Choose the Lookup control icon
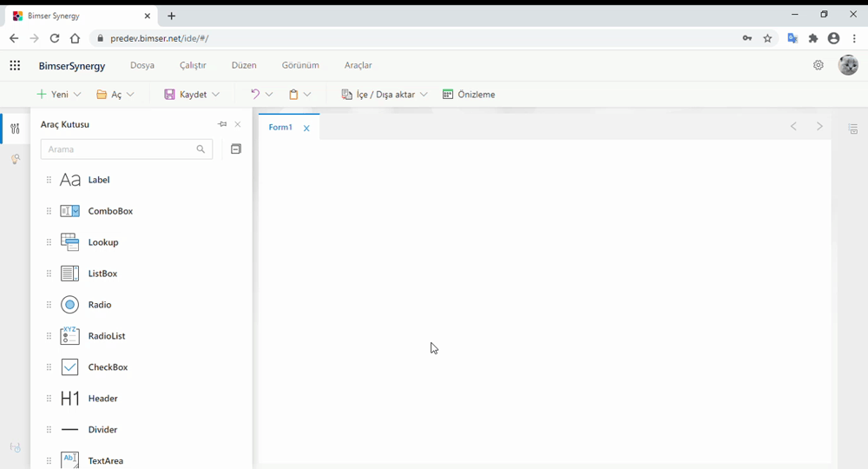Screen dimensions: 868x469 click(x=69, y=242)
